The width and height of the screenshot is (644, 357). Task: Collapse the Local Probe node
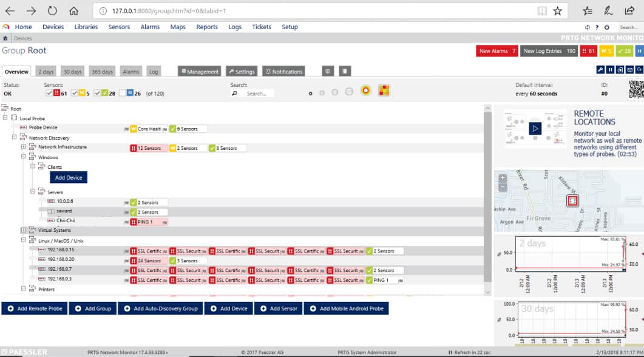click(x=5, y=118)
